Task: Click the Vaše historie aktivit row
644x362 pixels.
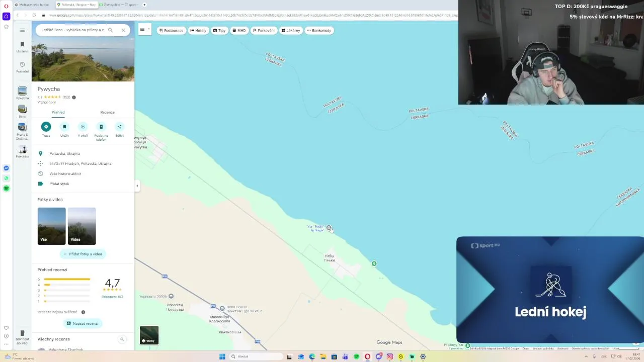Action: point(83,173)
